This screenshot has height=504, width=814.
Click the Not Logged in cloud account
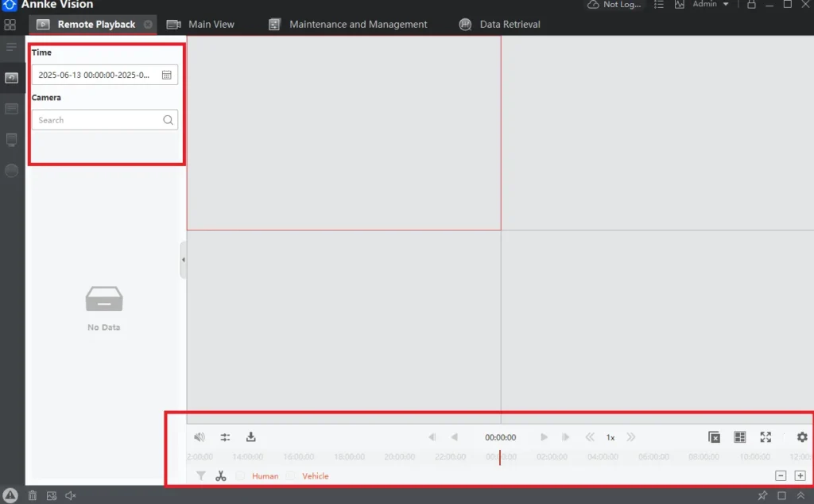614,4
